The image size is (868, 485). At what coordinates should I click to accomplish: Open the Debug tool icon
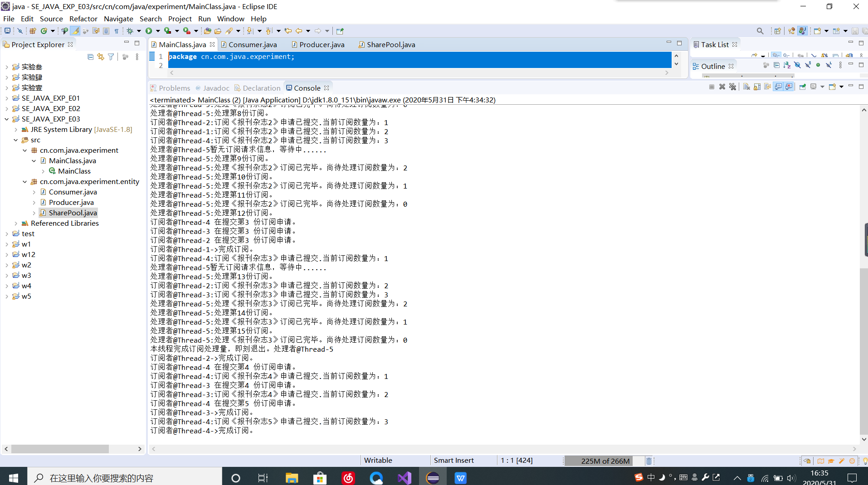131,30
